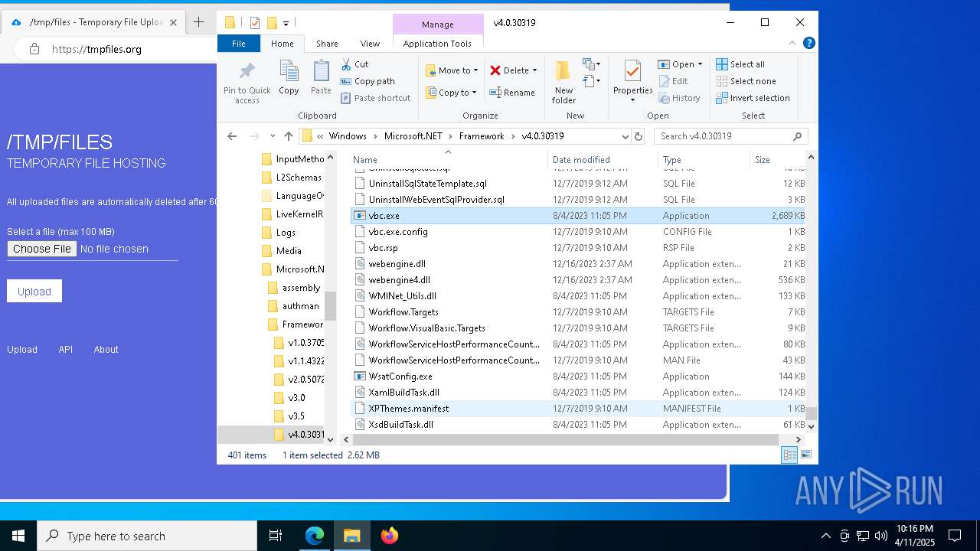Click Select none in ribbon

[746, 81]
